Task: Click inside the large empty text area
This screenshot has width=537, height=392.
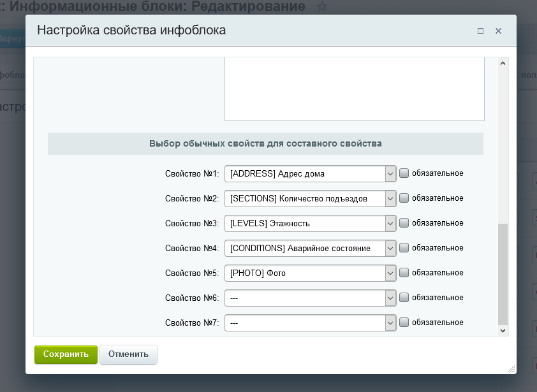Action: pos(354,89)
